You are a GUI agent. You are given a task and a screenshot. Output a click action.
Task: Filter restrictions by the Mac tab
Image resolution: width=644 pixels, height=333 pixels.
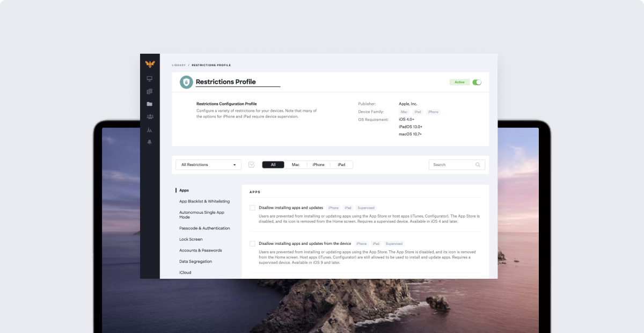coord(295,165)
